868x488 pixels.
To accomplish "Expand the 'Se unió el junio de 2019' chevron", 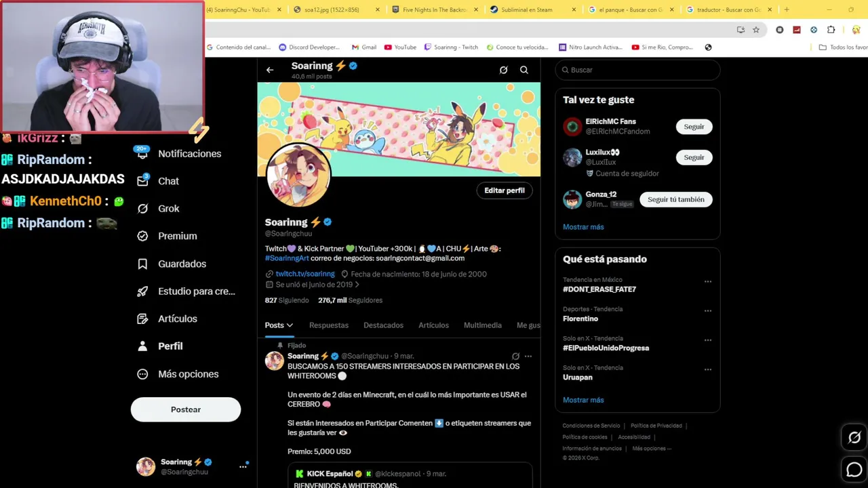I will tap(357, 285).
